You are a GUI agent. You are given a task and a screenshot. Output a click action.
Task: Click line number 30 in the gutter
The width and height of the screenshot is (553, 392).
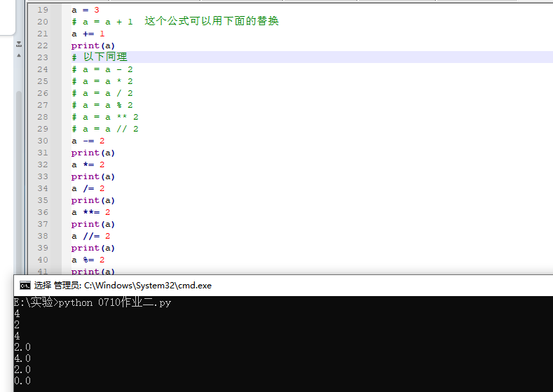coord(43,141)
